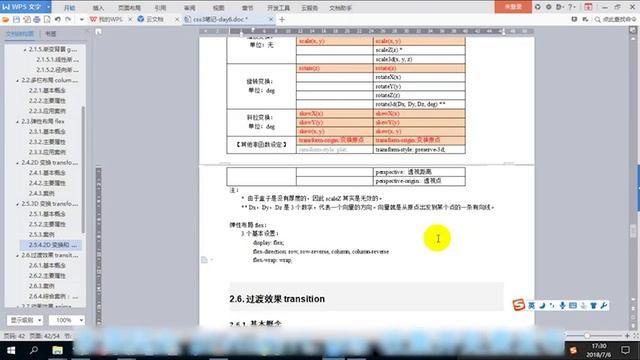Click the print preview icon
Image resolution: width=640 pixels, height=360 pixels.
click(47, 19)
